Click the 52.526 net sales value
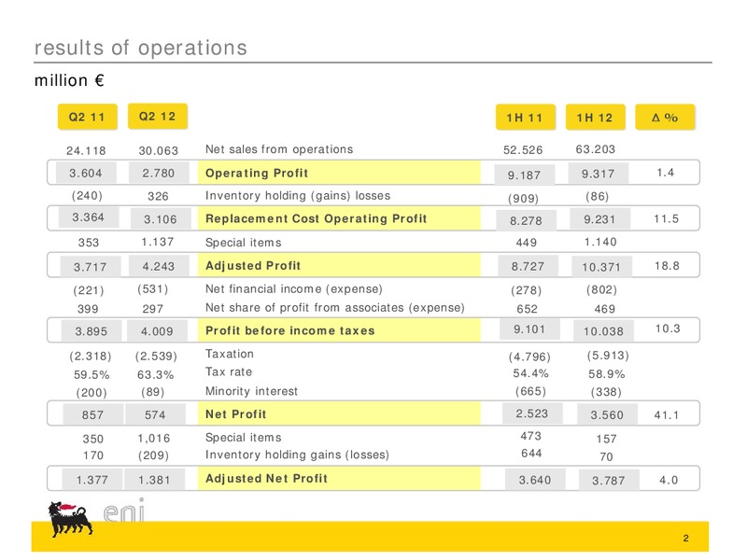Screen dimensions: 747x560 coord(523,150)
